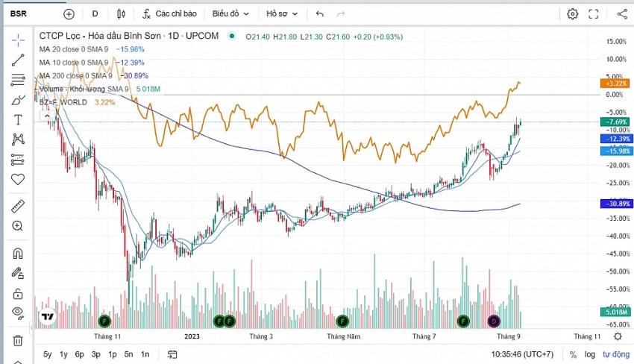Select the 1y time range
Viewport: 634px width, 364px height.
(x=63, y=355)
